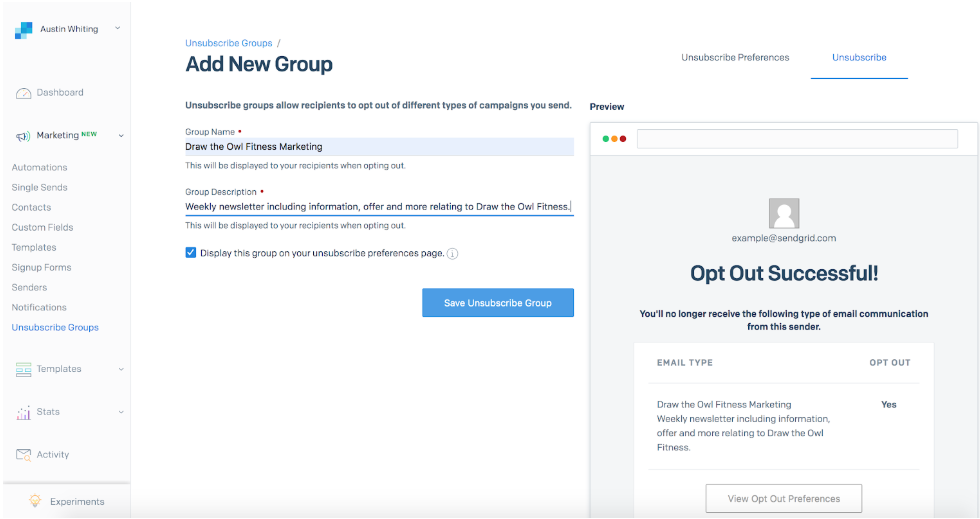Open the Activity menu label
The width and height of the screenshot is (980, 519).
52,455
